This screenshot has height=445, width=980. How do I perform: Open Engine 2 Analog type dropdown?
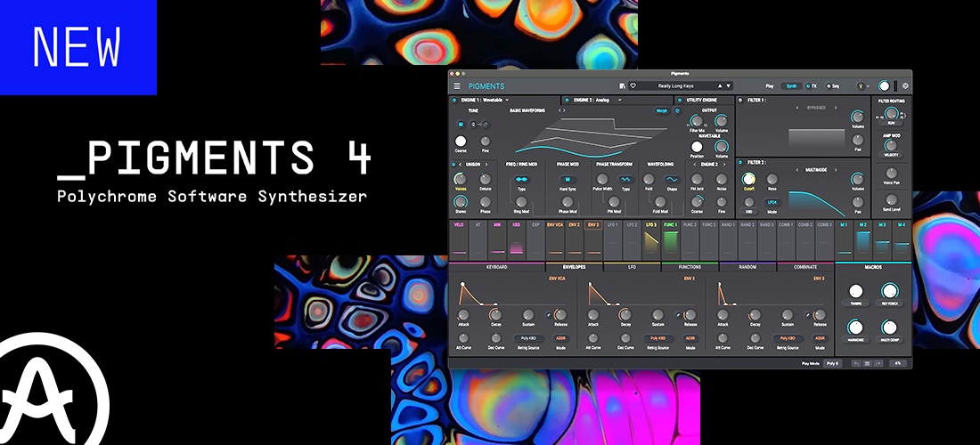coord(598,100)
